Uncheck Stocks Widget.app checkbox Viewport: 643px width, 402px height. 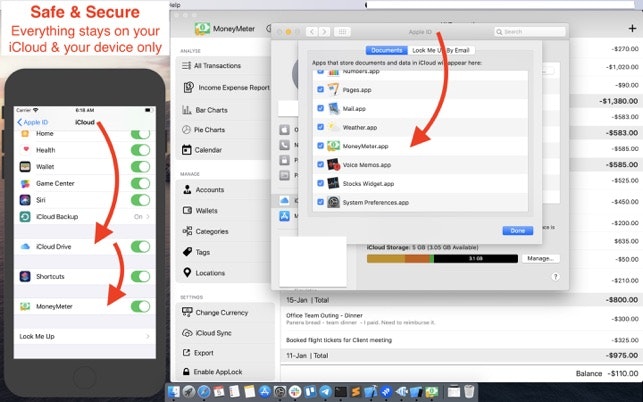tap(320, 183)
